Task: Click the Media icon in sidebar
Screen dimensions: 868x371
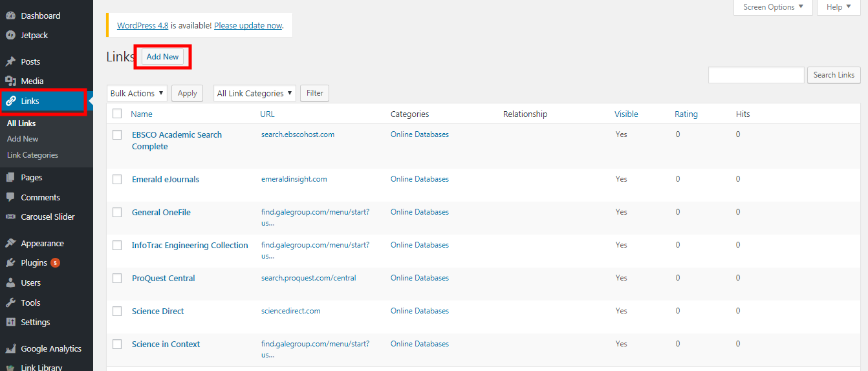Action: 10,81
